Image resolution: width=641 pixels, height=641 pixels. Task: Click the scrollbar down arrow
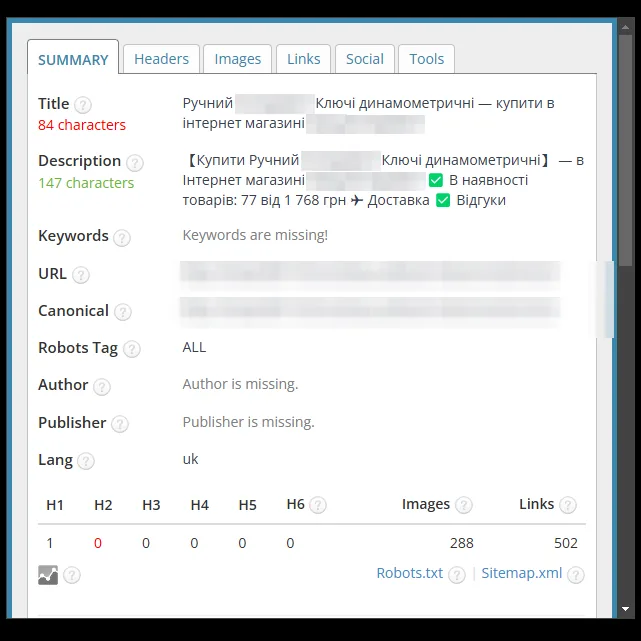click(x=625, y=609)
